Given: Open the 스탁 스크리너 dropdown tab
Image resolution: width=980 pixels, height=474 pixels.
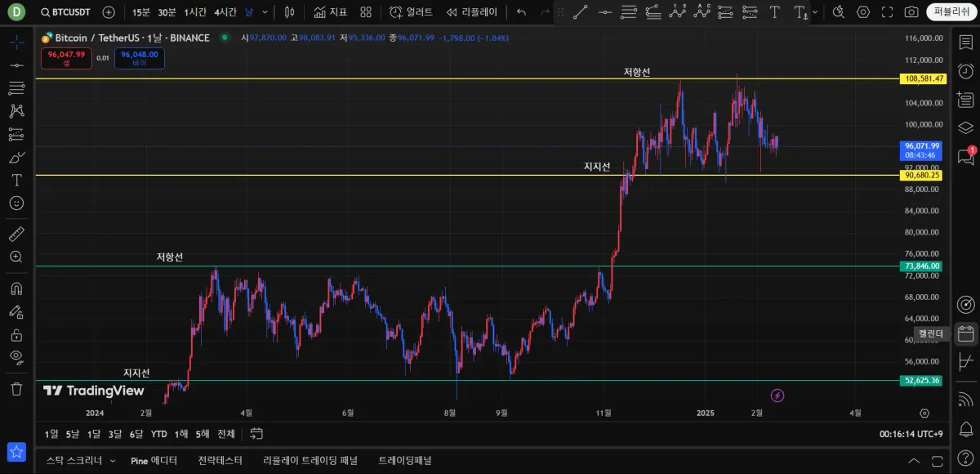Looking at the screenshot, I should (x=81, y=460).
